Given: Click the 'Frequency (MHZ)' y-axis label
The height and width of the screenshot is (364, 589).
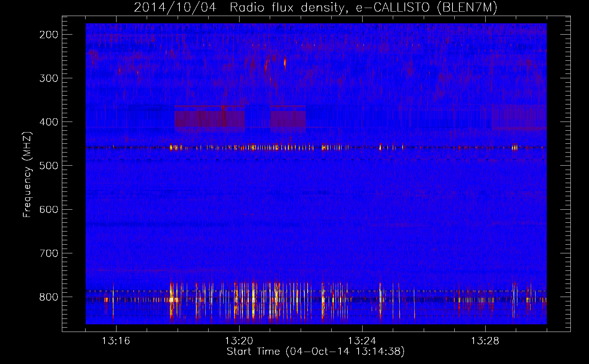Looking at the screenshot, I should [x=27, y=174].
